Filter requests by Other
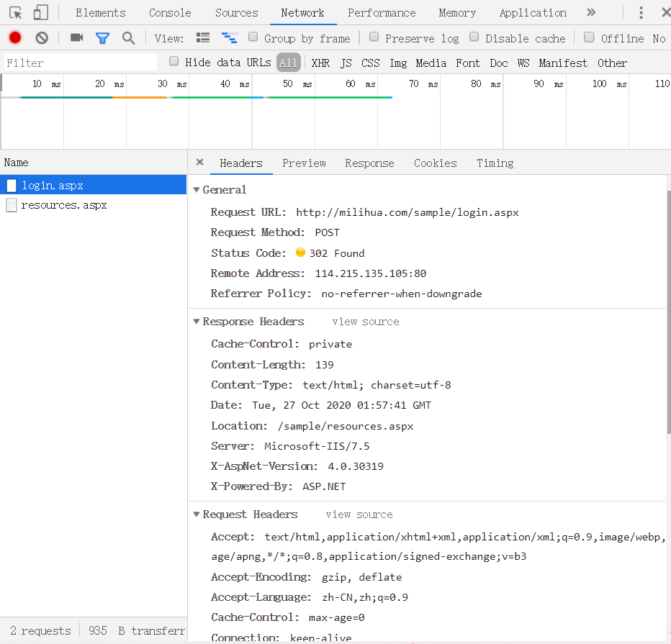The image size is (671, 644). click(613, 63)
